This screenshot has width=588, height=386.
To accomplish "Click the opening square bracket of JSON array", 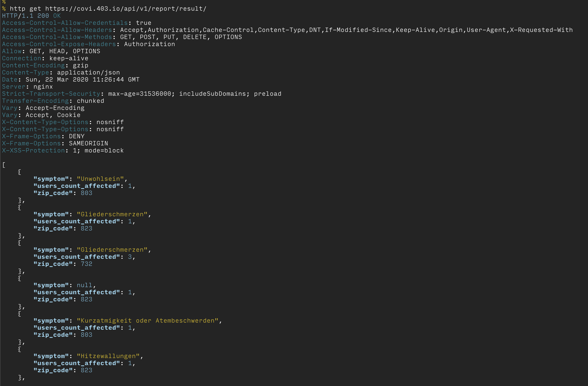I will point(4,165).
